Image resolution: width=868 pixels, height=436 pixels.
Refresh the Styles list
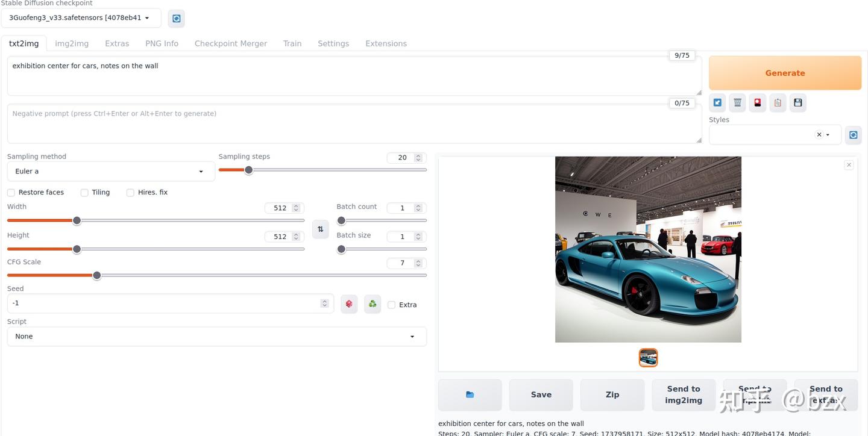click(x=853, y=135)
